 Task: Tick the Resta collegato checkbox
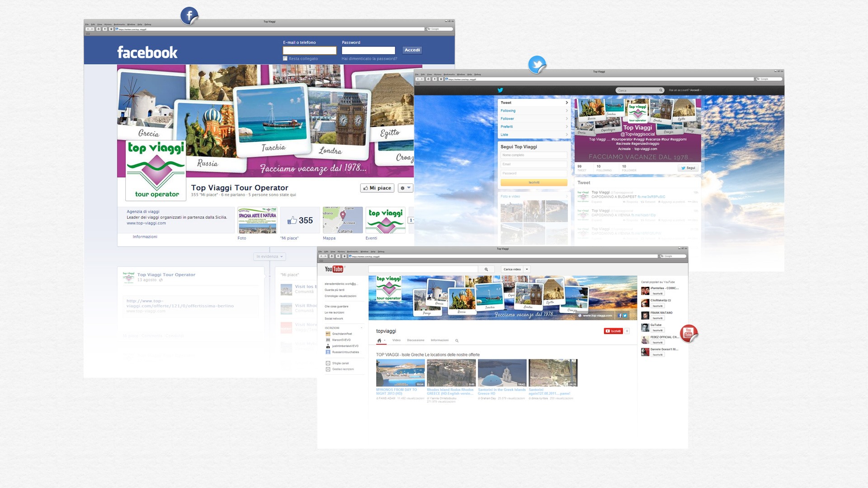coord(285,58)
